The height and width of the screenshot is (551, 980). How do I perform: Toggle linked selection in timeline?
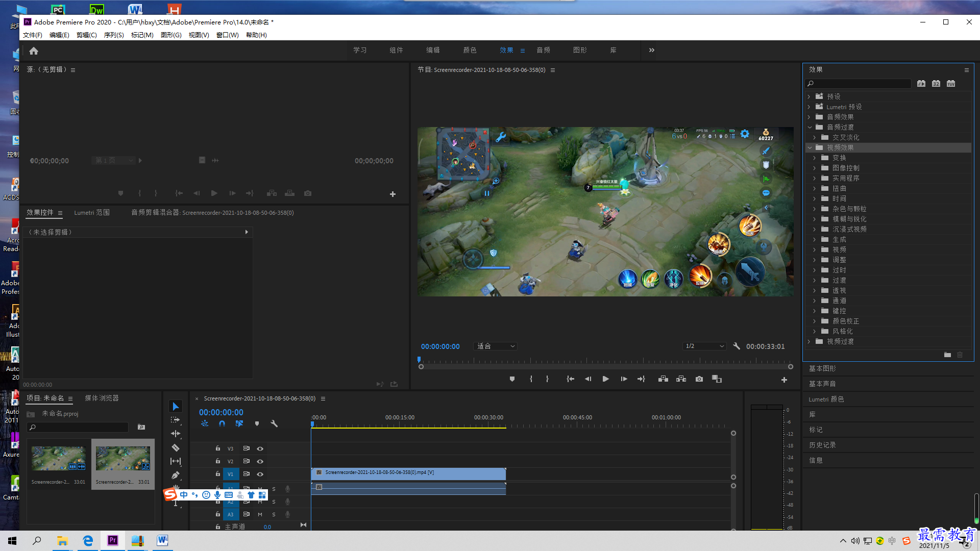click(x=239, y=423)
